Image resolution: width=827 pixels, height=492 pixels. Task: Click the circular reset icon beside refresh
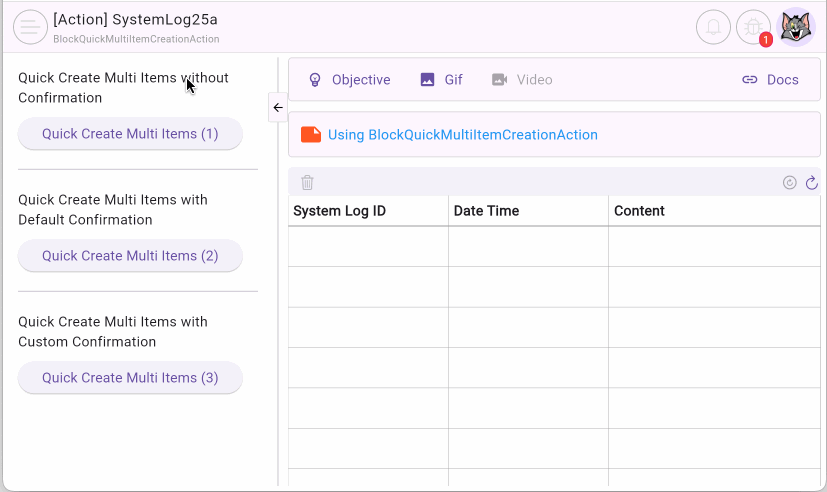click(x=789, y=182)
